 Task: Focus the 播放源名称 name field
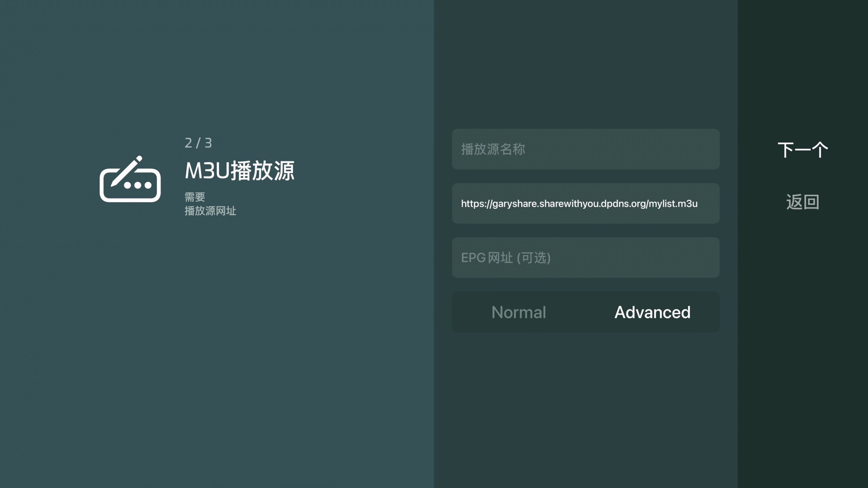pyautogui.click(x=586, y=149)
